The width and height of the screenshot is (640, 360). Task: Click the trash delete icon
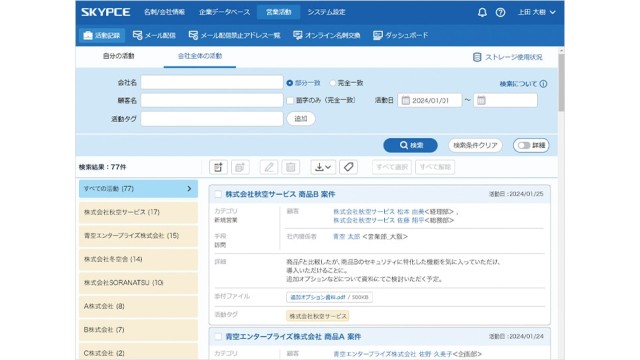[x=290, y=167]
